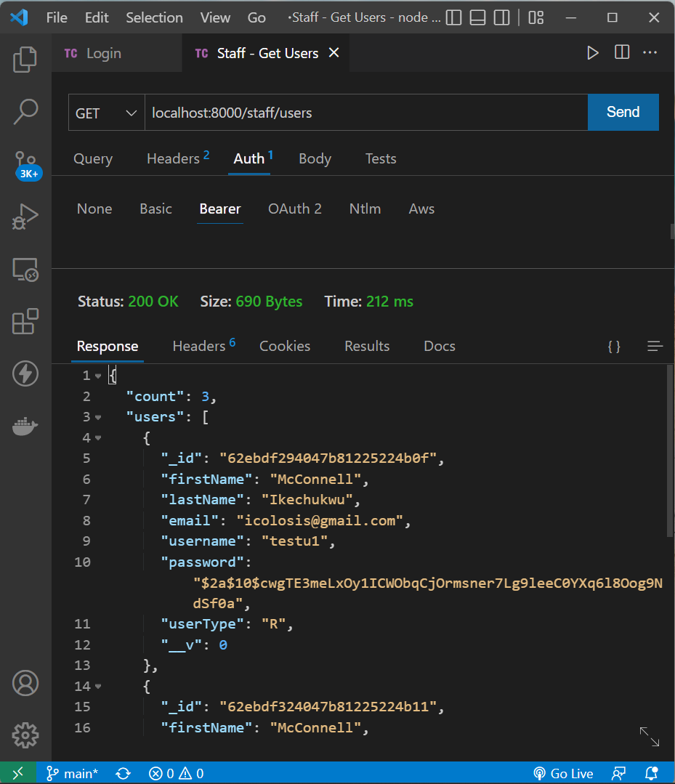Select the Basic auth type

pos(155,209)
